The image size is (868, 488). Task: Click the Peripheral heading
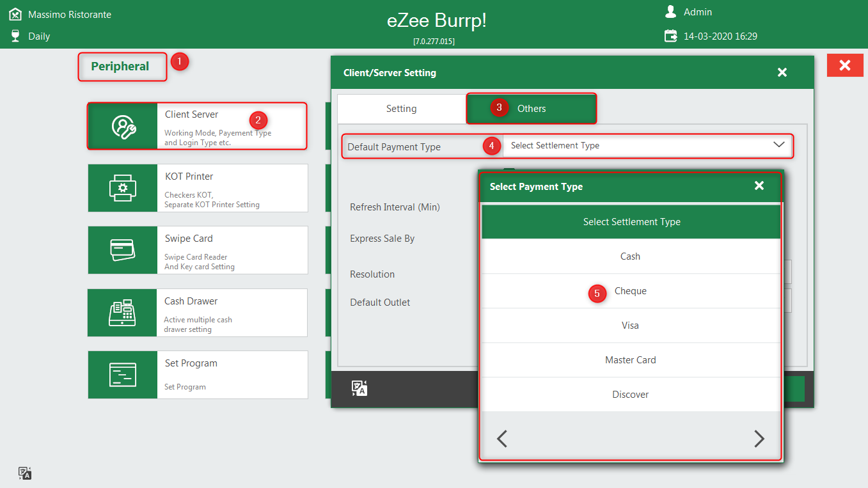(x=120, y=67)
